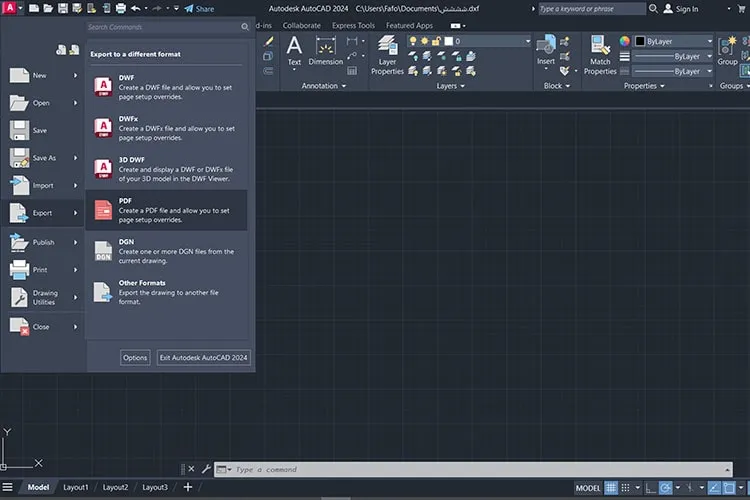This screenshot has height=500, width=750.
Task: Click Exit Autodesk AutoCAD 2024 button
Action: pyautogui.click(x=203, y=357)
